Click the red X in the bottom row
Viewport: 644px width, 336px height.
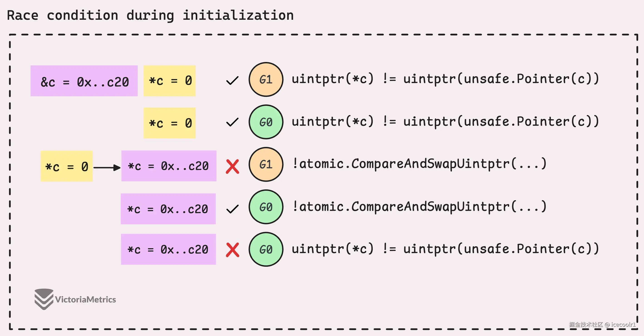tap(232, 250)
